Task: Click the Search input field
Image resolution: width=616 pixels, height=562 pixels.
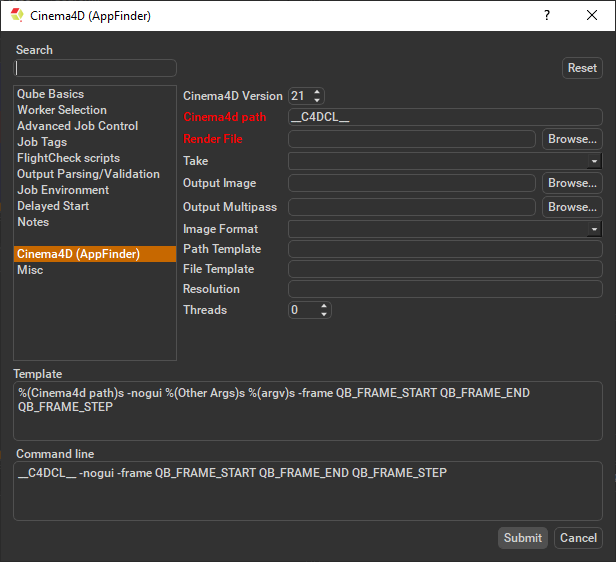Action: pyautogui.click(x=95, y=68)
